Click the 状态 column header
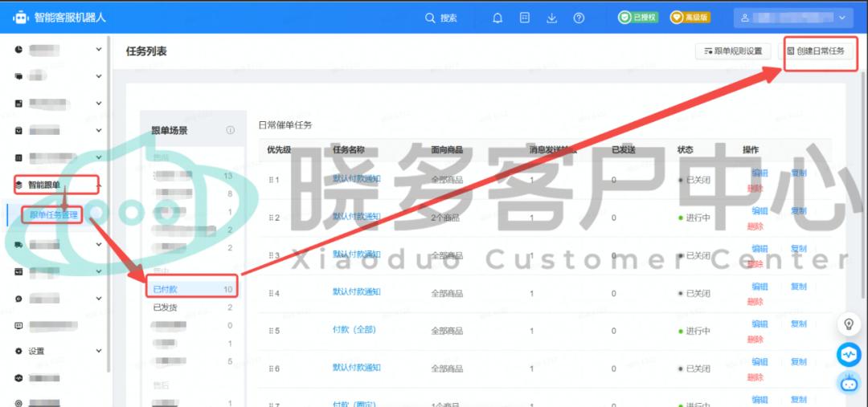The image size is (868, 407). point(686,150)
